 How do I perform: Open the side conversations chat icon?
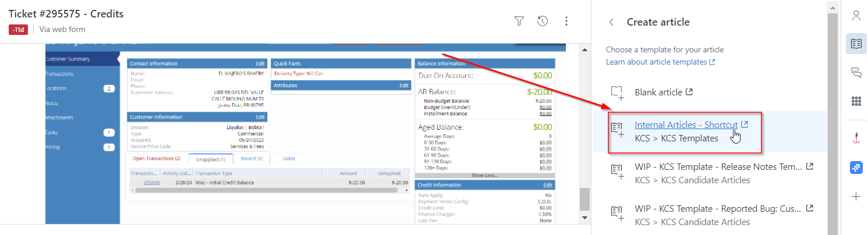(x=856, y=72)
